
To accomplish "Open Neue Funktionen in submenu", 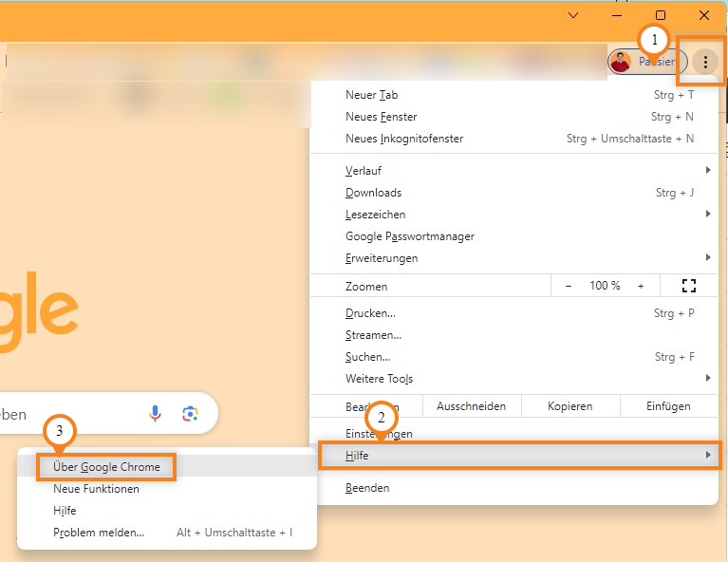I will click(167, 489).
